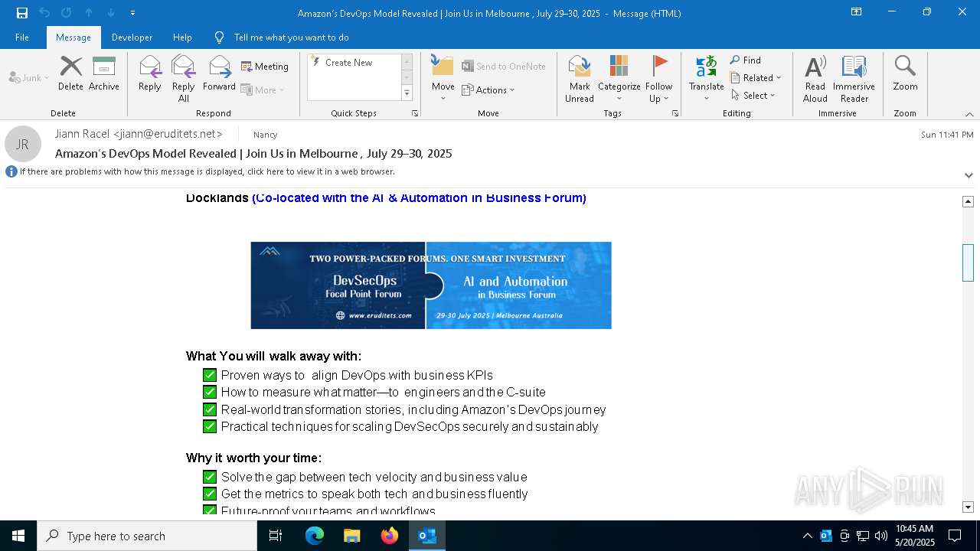Select Outlook taskbar icon
Viewport: 980px width, 551px height.
pyautogui.click(x=427, y=536)
